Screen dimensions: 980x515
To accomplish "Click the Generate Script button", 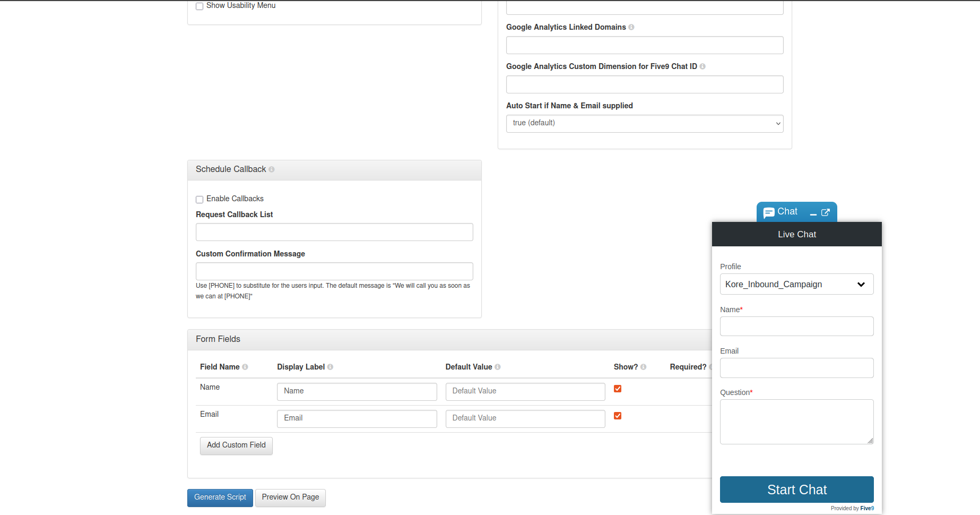I will (x=220, y=498).
